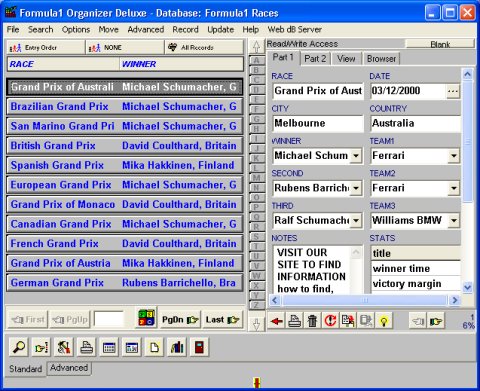Click the 'winner time' stats row
The width and height of the screenshot is (480, 391).
(415, 269)
